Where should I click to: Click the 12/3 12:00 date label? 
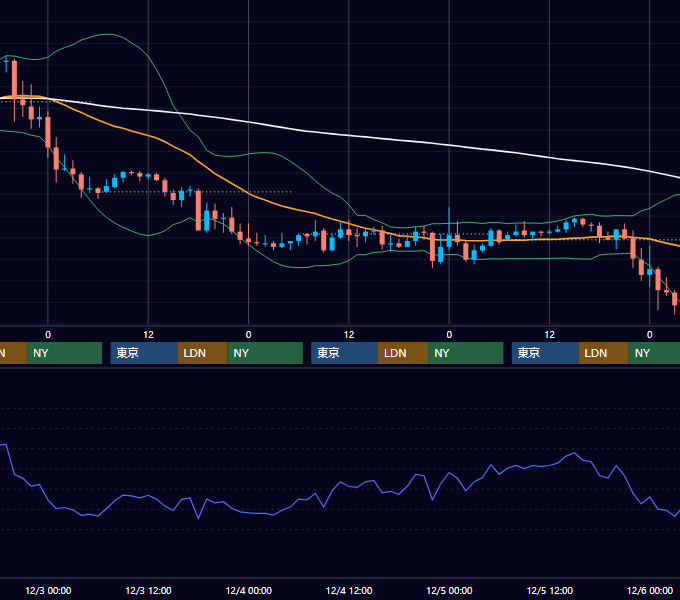(148, 590)
